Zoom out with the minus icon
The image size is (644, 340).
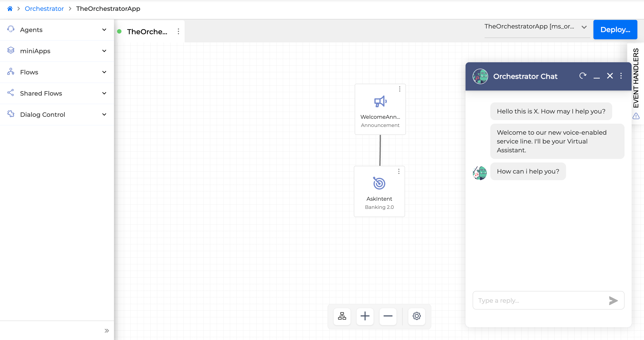click(x=388, y=316)
